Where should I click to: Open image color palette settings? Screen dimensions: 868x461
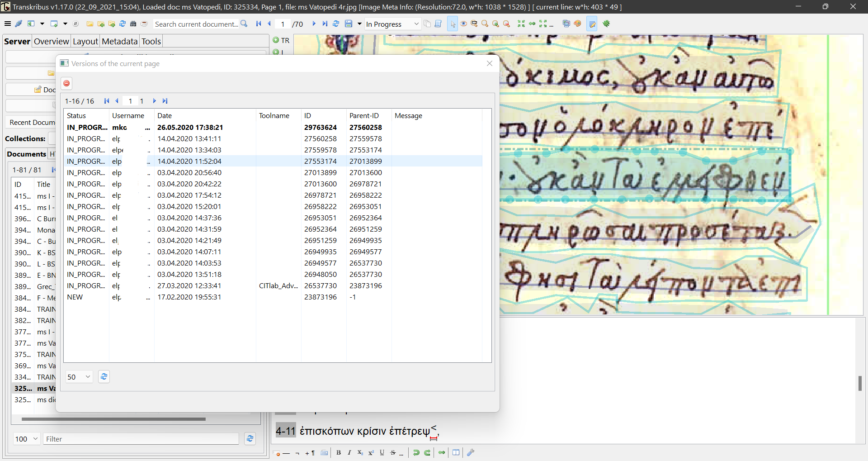pos(577,24)
